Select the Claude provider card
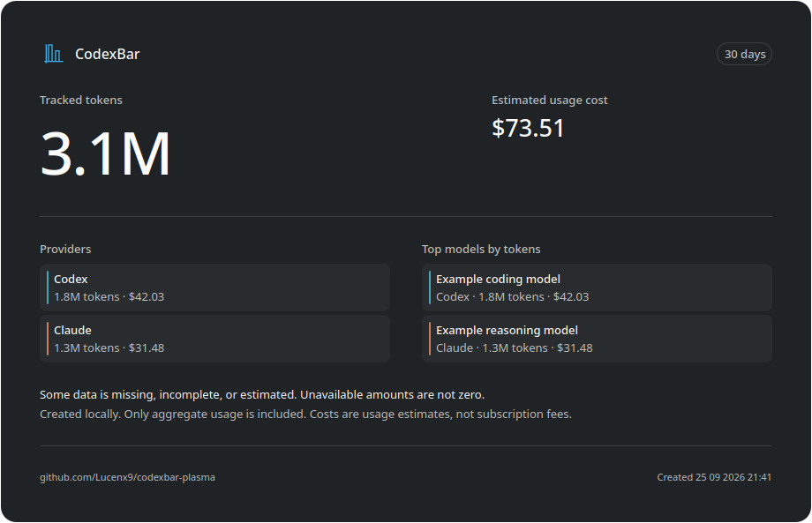 [x=214, y=339]
